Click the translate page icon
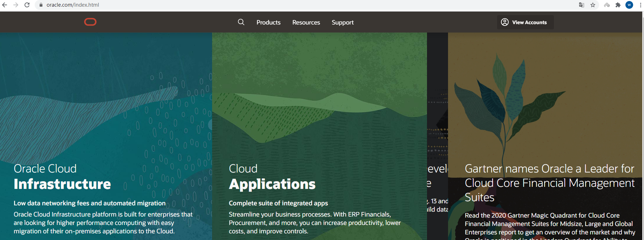Screen dimensions: 644x240 pos(582,5)
